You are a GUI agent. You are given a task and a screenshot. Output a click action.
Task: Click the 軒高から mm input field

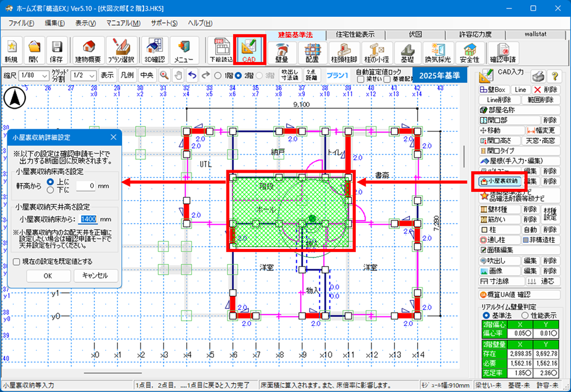tap(81, 186)
